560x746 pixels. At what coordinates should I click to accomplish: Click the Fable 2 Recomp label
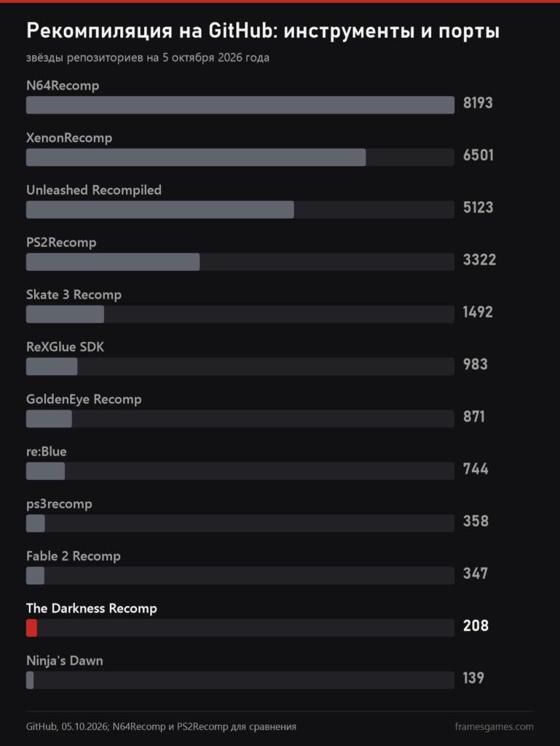click(74, 556)
